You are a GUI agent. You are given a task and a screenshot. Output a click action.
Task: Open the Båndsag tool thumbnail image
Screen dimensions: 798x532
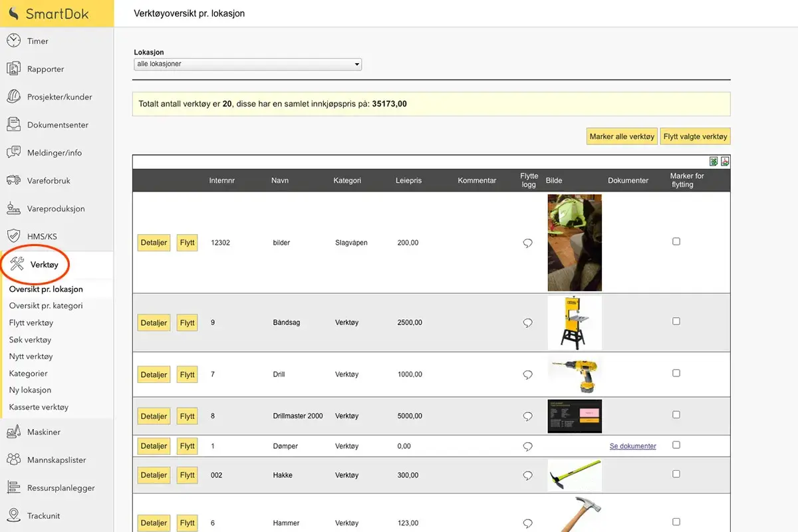tap(575, 323)
